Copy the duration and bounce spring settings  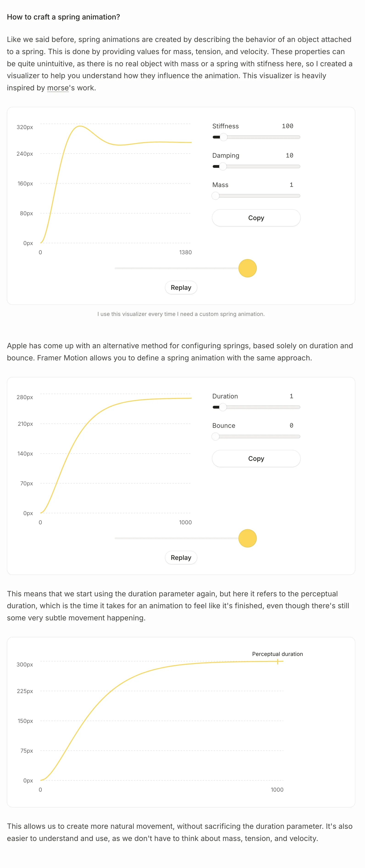256,459
